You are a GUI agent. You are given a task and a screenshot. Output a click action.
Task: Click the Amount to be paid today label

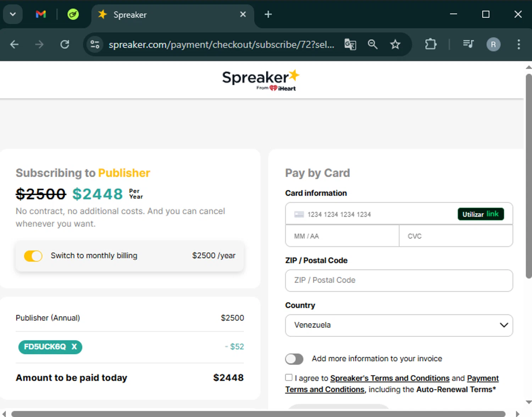[x=71, y=378]
